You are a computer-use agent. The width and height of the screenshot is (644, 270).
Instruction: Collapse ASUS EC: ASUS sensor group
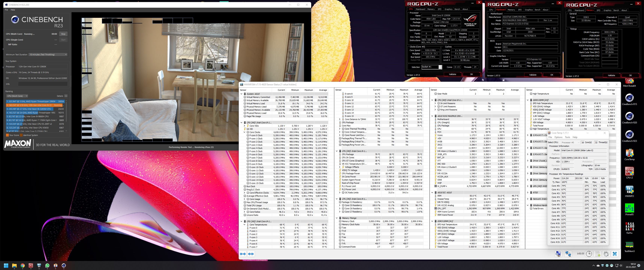click(432, 193)
